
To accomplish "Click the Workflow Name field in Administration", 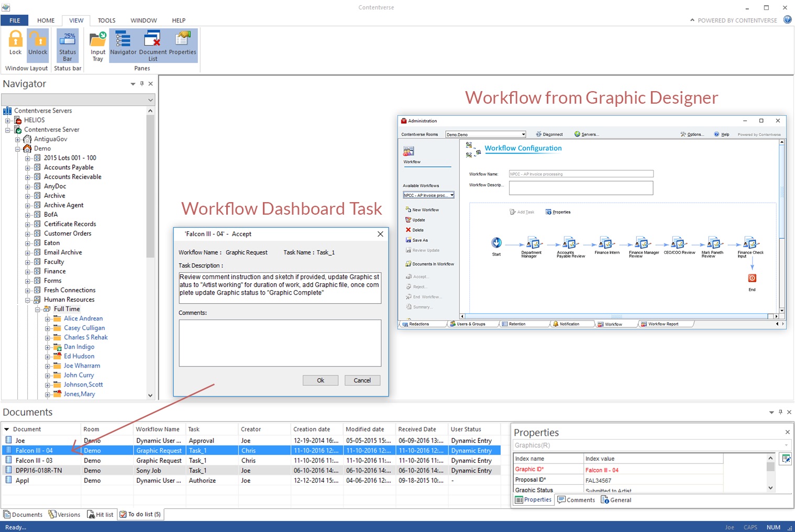I will (581, 174).
